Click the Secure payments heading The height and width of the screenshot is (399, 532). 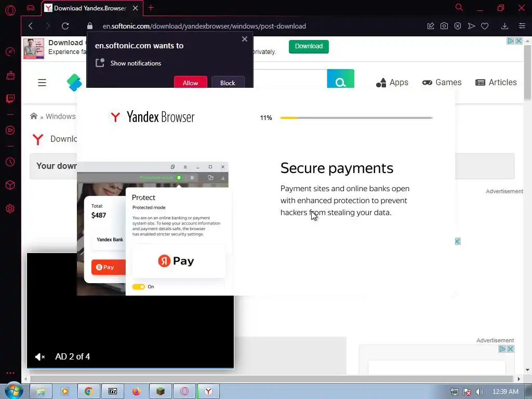[337, 168]
